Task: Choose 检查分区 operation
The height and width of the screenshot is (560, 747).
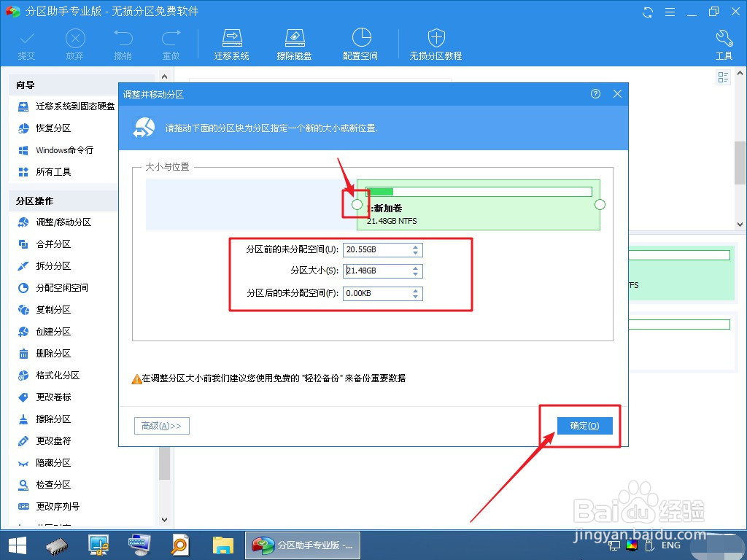Action: 44,485
